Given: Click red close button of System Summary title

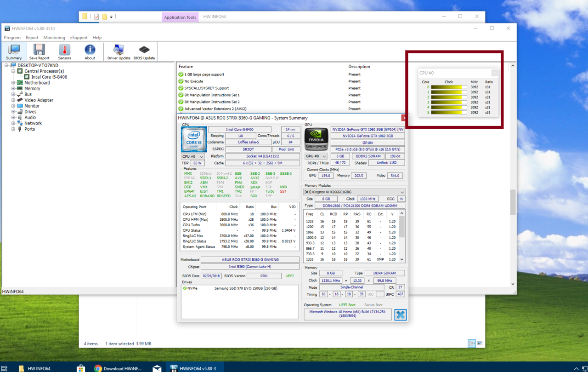Looking at the screenshot, I should (404, 118).
